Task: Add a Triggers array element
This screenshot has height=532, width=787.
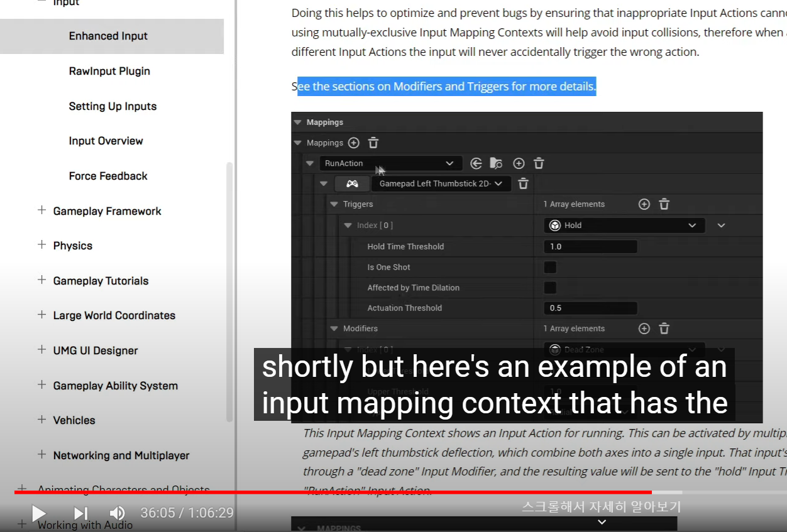Action: [x=644, y=204]
